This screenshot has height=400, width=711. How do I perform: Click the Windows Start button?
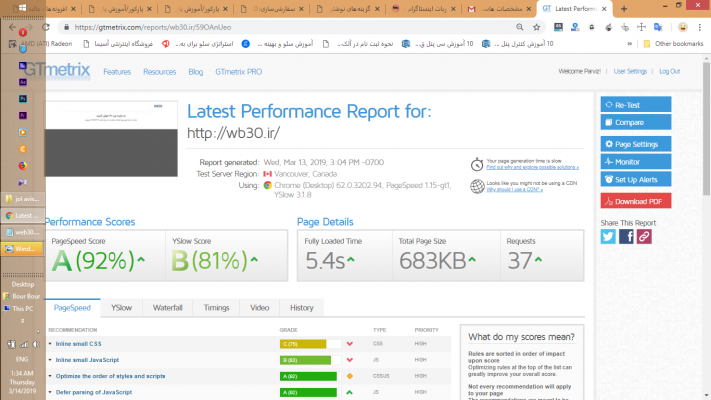[22, 8]
